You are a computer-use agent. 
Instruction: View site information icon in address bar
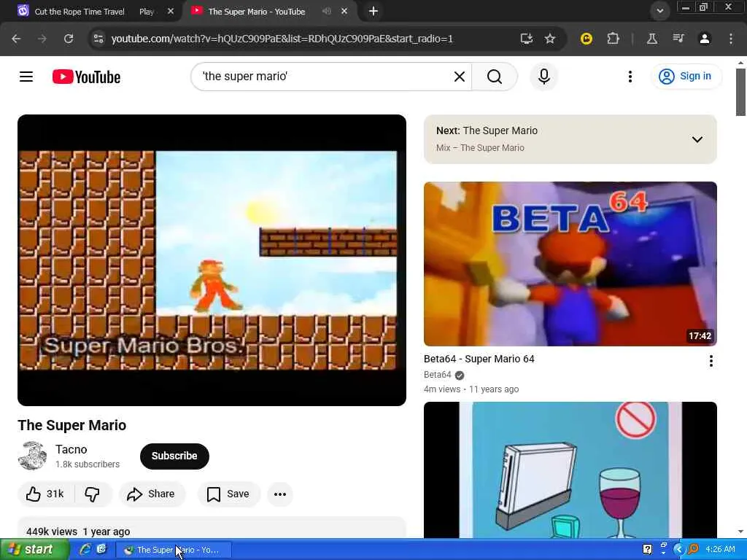coord(98,39)
